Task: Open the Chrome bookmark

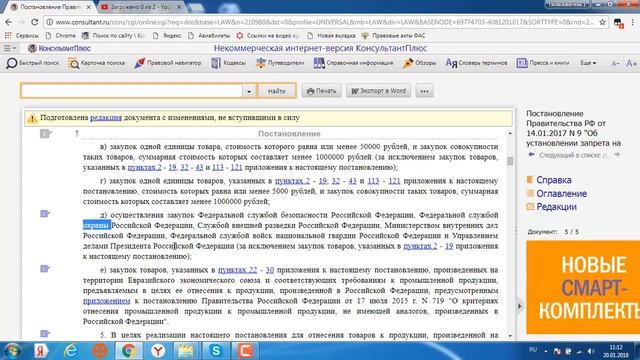Action: coord(60,36)
